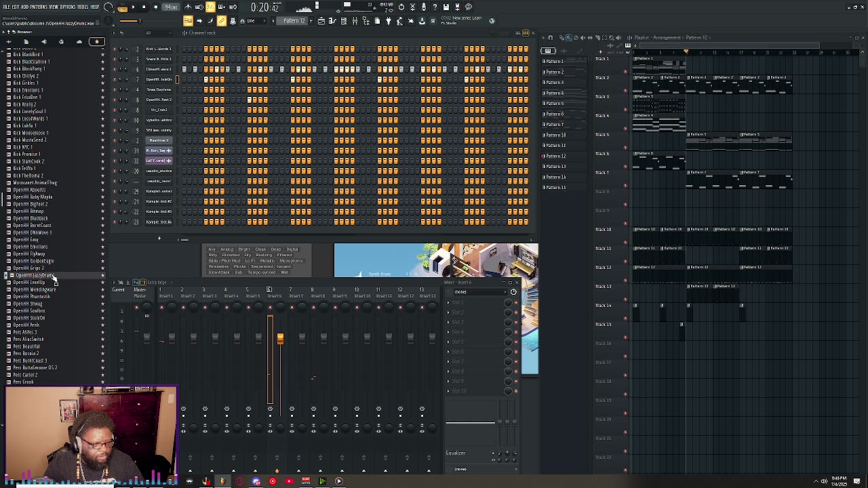Image resolution: width=868 pixels, height=488 pixels.
Task: Select Pattern 12 in playlist picker
Action: 555,156
